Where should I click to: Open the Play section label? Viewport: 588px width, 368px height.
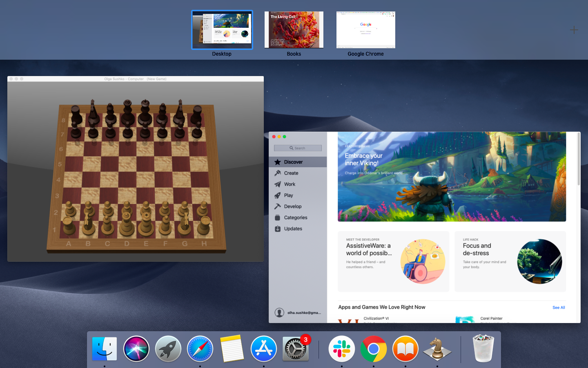[x=288, y=195]
